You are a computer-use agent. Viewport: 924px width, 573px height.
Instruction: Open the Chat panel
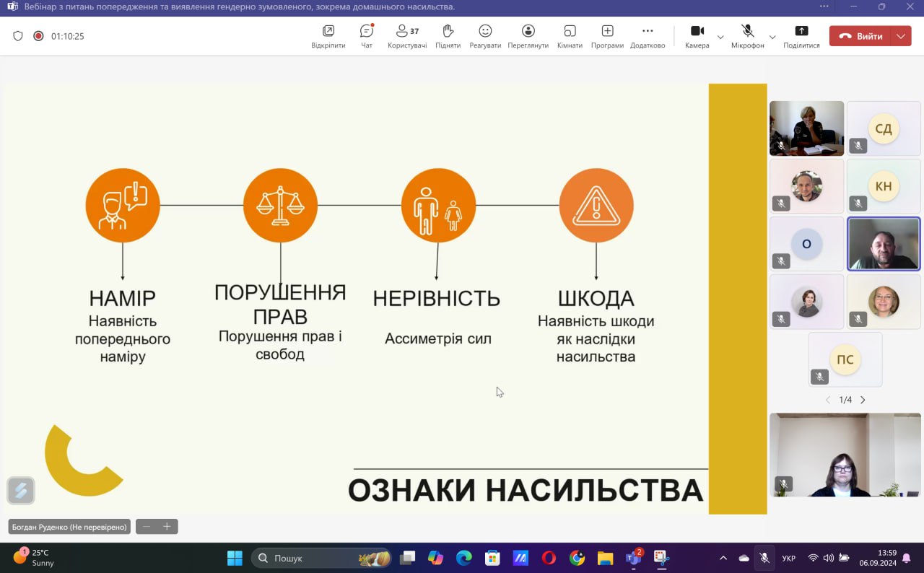(x=367, y=35)
